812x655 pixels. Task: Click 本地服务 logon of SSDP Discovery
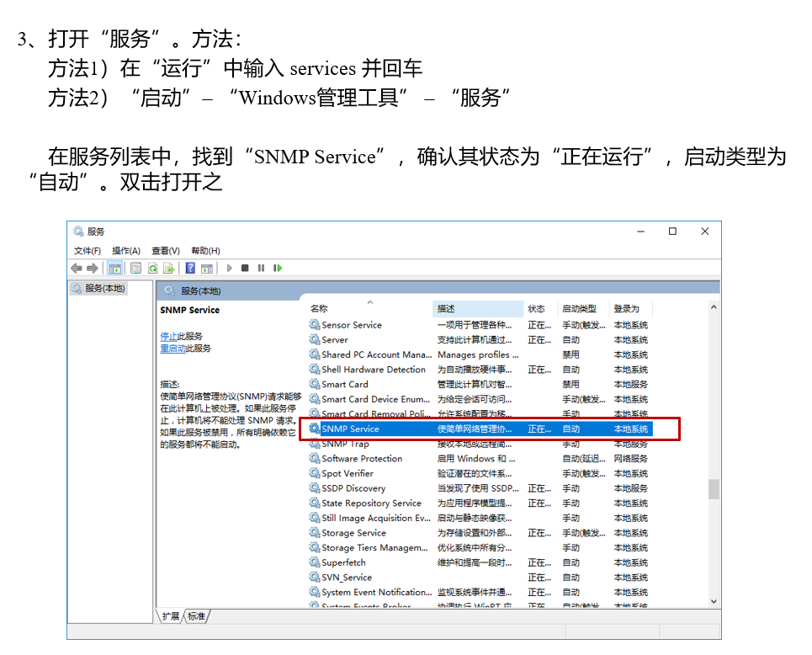[631, 488]
